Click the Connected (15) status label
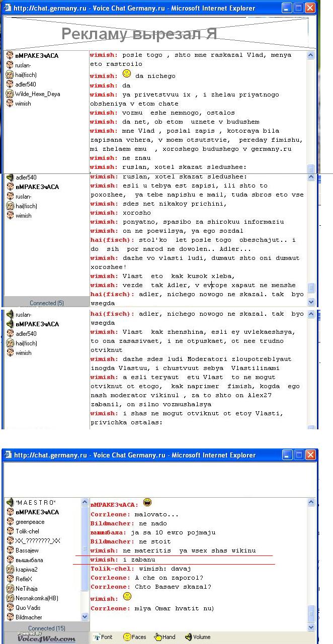This screenshot has height=644, width=333. coord(47,628)
